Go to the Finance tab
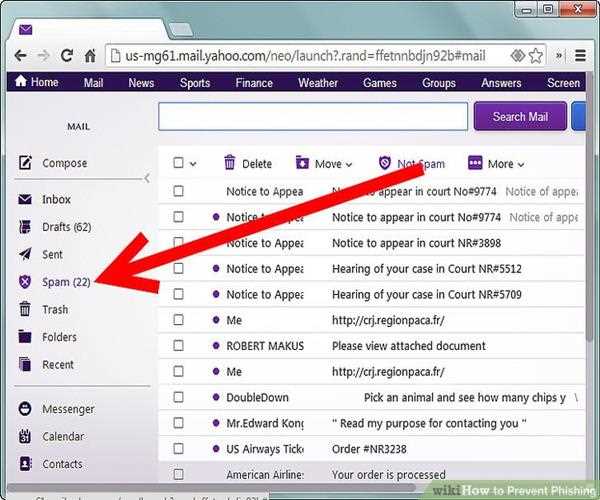The image size is (600, 500). pyautogui.click(x=254, y=83)
